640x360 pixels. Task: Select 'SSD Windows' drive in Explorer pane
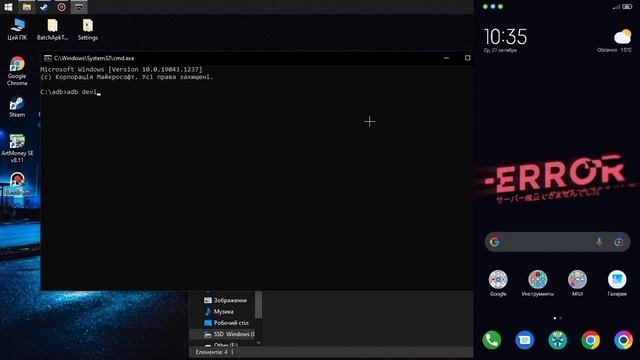222,334
